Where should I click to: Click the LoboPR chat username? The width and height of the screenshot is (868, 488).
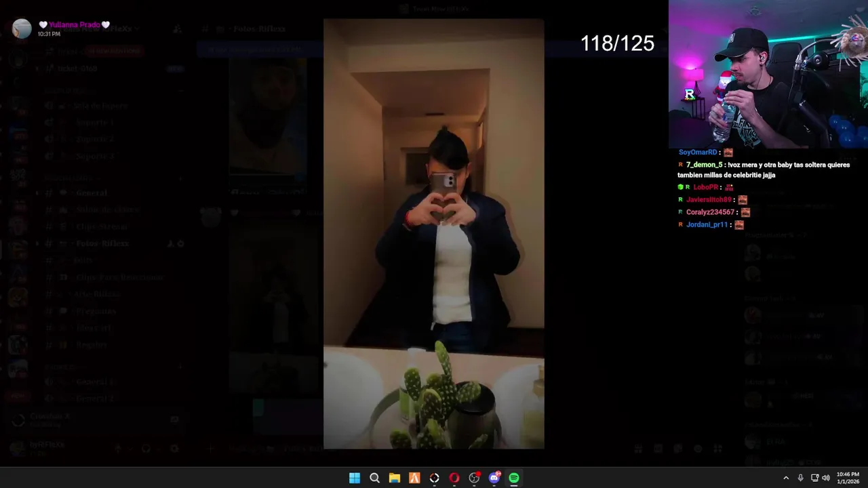coord(706,187)
